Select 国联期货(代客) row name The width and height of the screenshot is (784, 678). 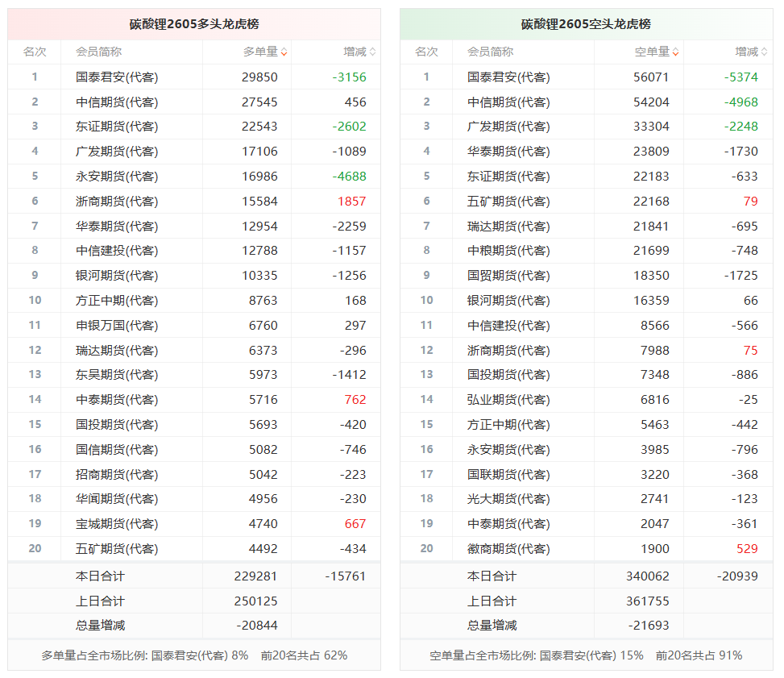tap(508, 474)
